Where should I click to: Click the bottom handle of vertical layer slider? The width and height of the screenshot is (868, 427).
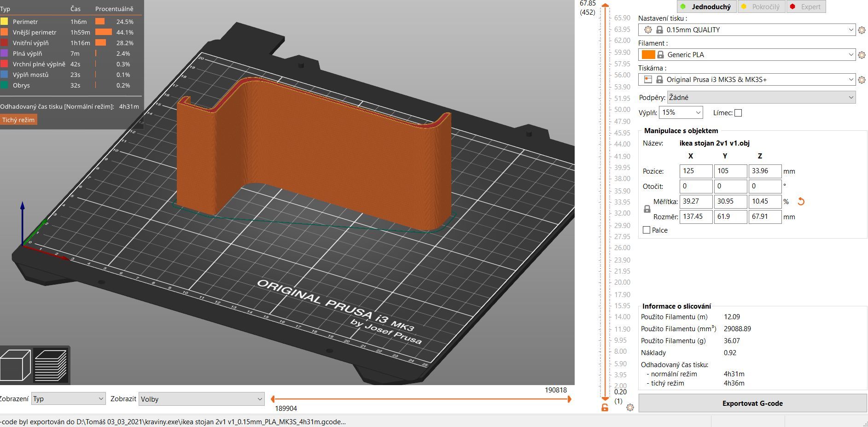[x=605, y=398]
